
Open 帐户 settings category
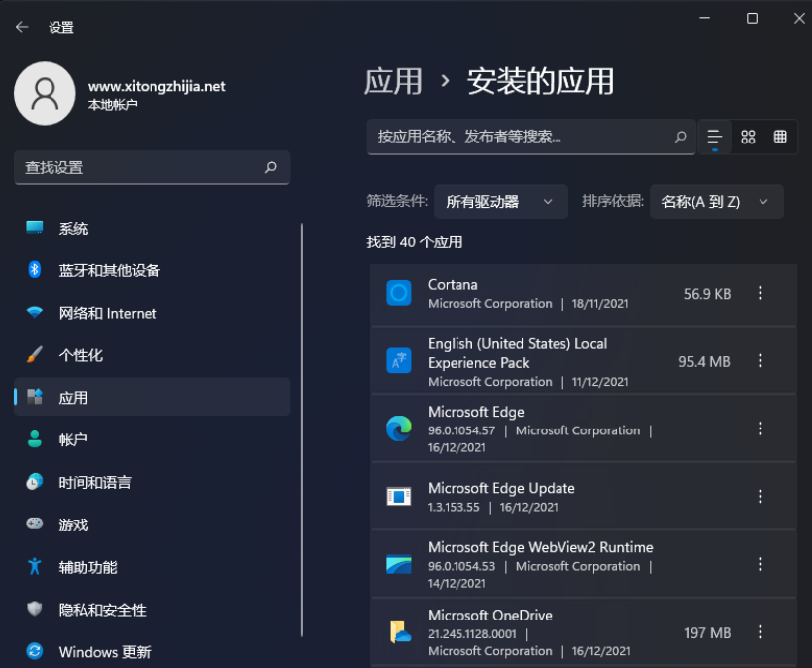click(x=152, y=439)
